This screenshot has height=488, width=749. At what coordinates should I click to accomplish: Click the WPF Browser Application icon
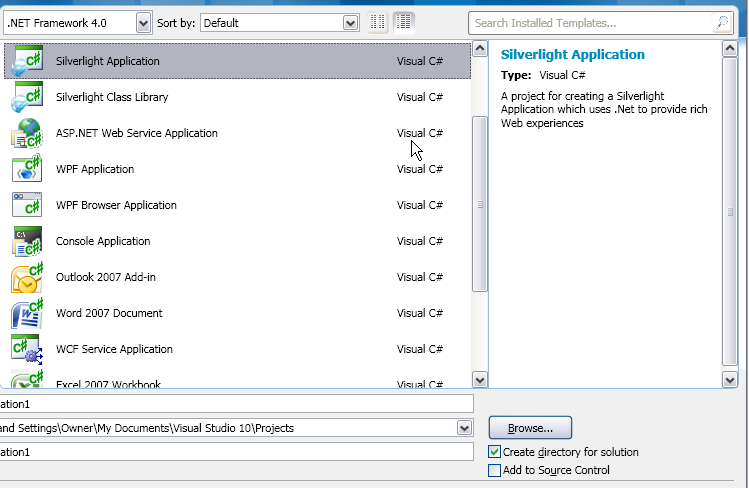coord(27,205)
